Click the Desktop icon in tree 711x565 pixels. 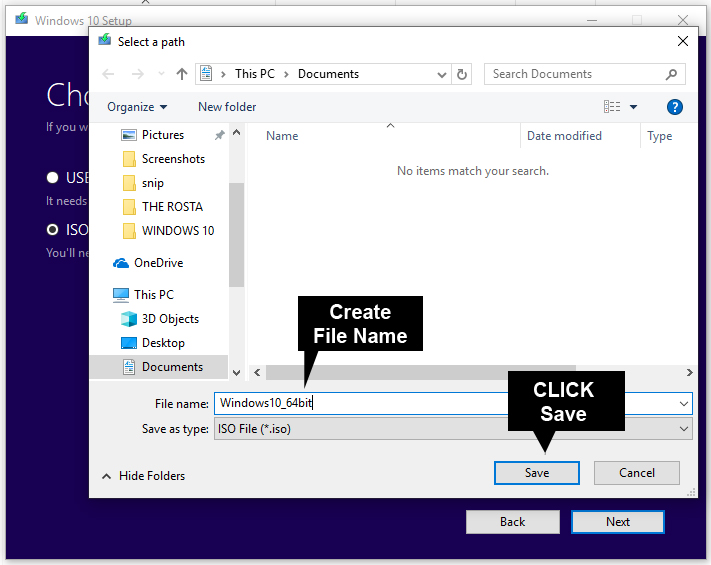pos(129,343)
